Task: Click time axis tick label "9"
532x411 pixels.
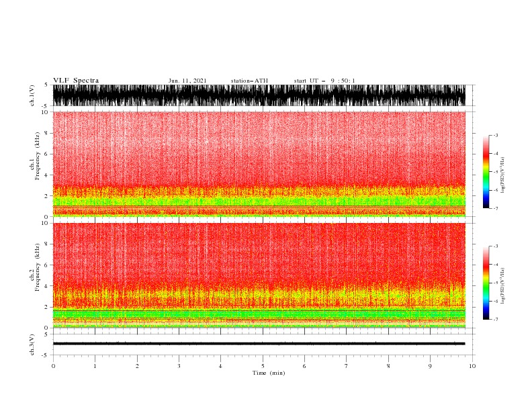Action: point(430,366)
